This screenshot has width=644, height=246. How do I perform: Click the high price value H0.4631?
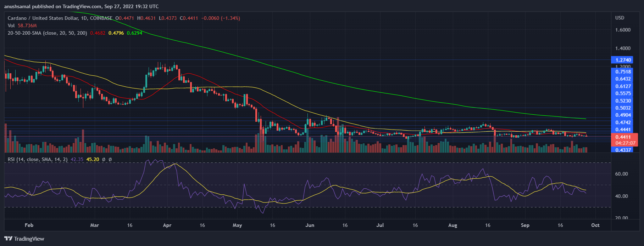(x=146, y=18)
